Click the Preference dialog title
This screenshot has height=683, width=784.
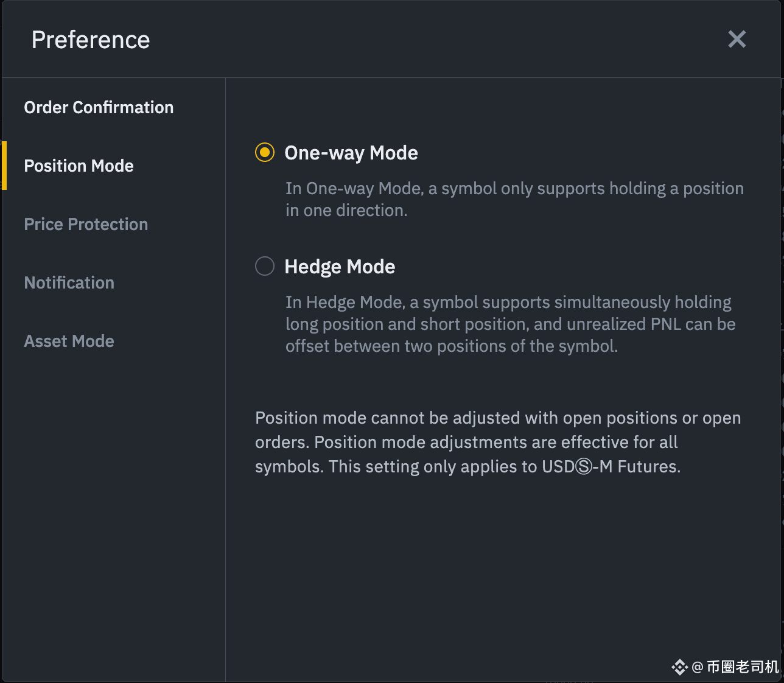[91, 40]
